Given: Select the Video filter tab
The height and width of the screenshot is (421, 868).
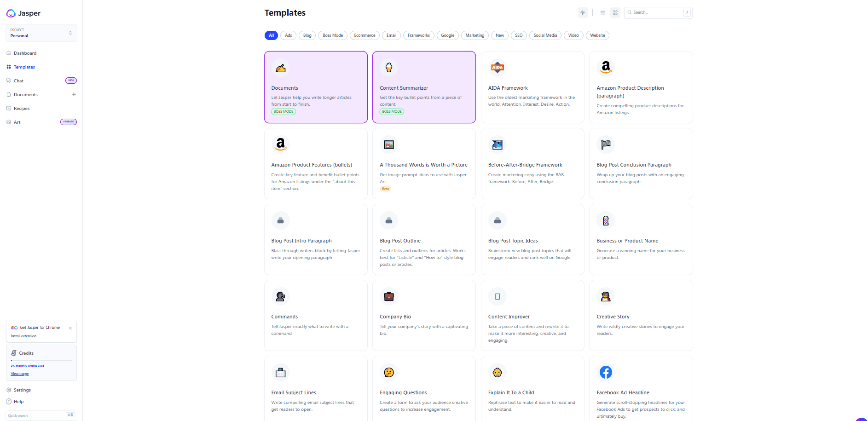Looking at the screenshot, I should [573, 35].
